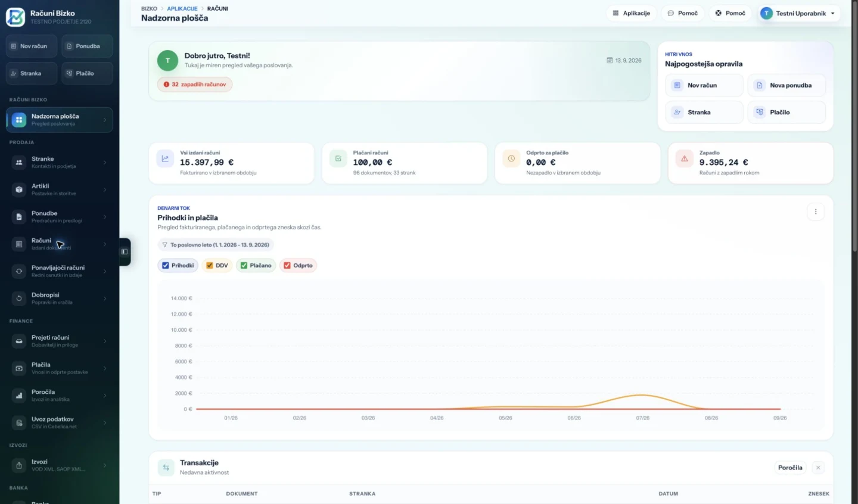Click the Nadzorna plošča grid icon in sidebar
Screen dimensions: 858x504
19,120
